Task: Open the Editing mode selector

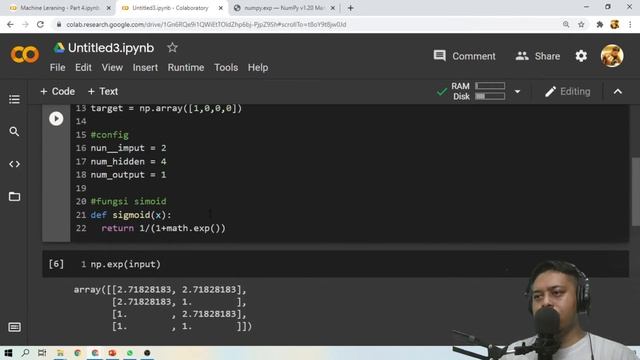Action: (568, 91)
